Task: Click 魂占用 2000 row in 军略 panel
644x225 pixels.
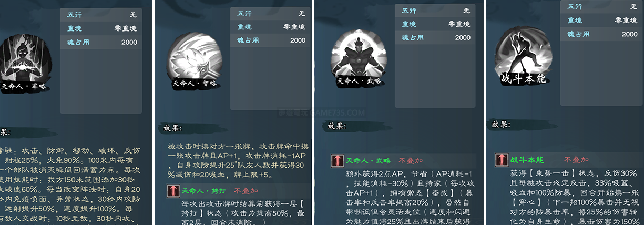Action: coord(101,42)
